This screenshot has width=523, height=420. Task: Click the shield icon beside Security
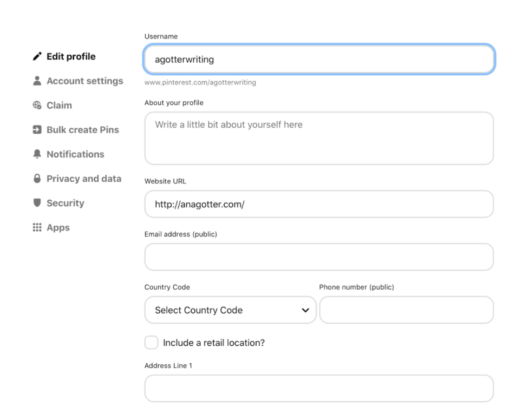click(x=37, y=203)
